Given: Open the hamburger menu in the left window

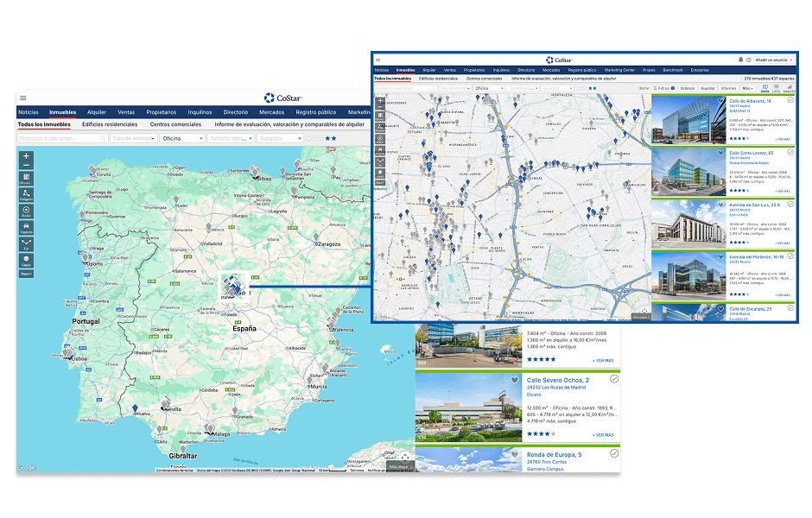Looking at the screenshot, I should [23, 98].
